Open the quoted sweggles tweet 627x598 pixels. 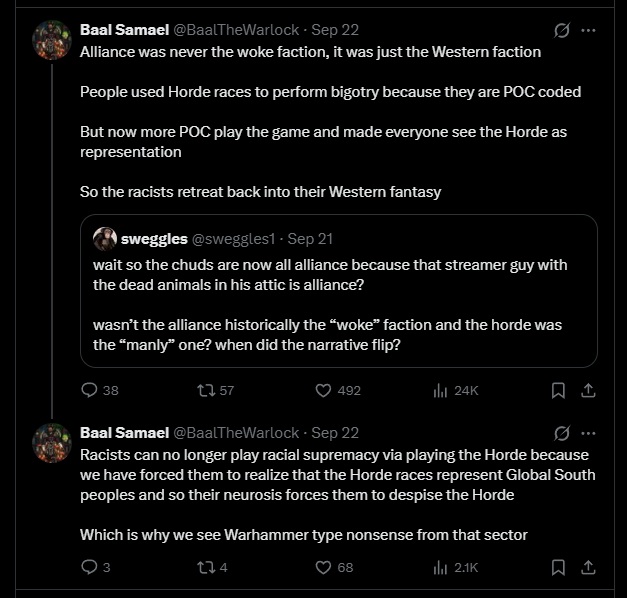click(339, 291)
